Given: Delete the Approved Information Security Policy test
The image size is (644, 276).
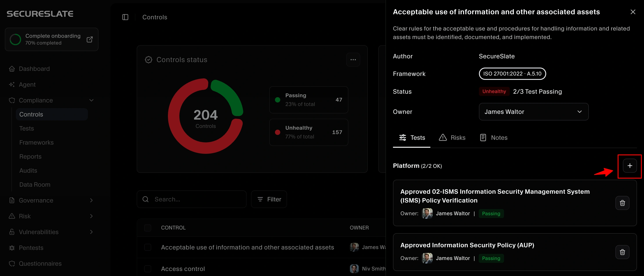Looking at the screenshot, I should [x=622, y=252].
